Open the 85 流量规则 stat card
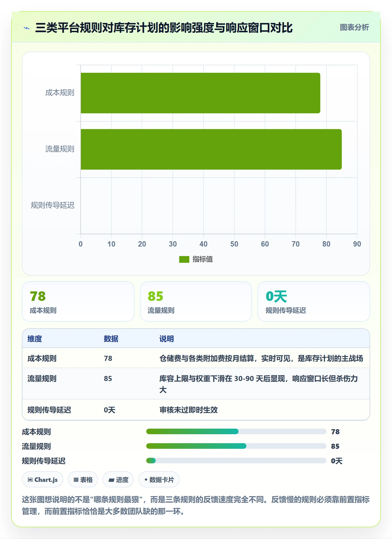 [196, 301]
